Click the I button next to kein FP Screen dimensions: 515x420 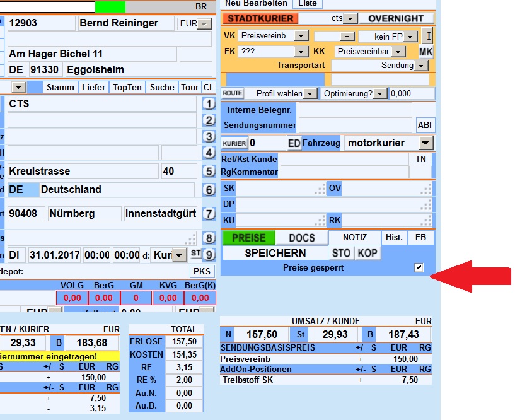click(428, 35)
